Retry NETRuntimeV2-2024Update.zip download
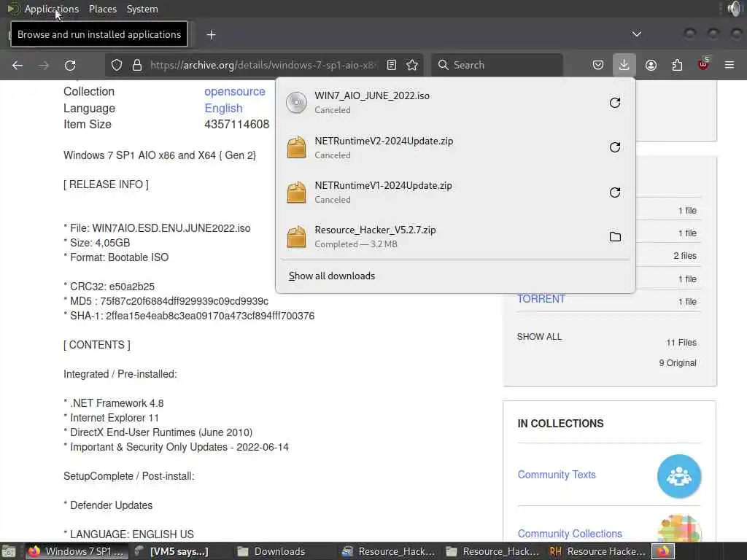Image resolution: width=747 pixels, height=560 pixels. [614, 147]
